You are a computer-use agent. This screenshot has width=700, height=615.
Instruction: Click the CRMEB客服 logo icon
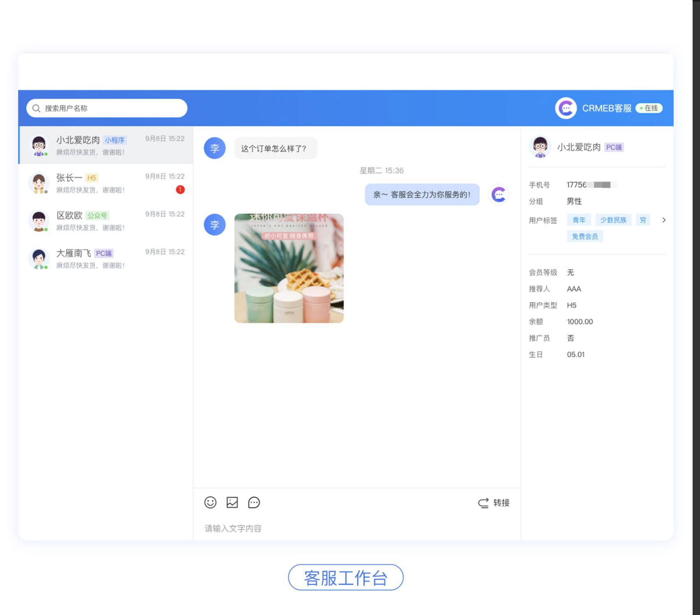566,108
